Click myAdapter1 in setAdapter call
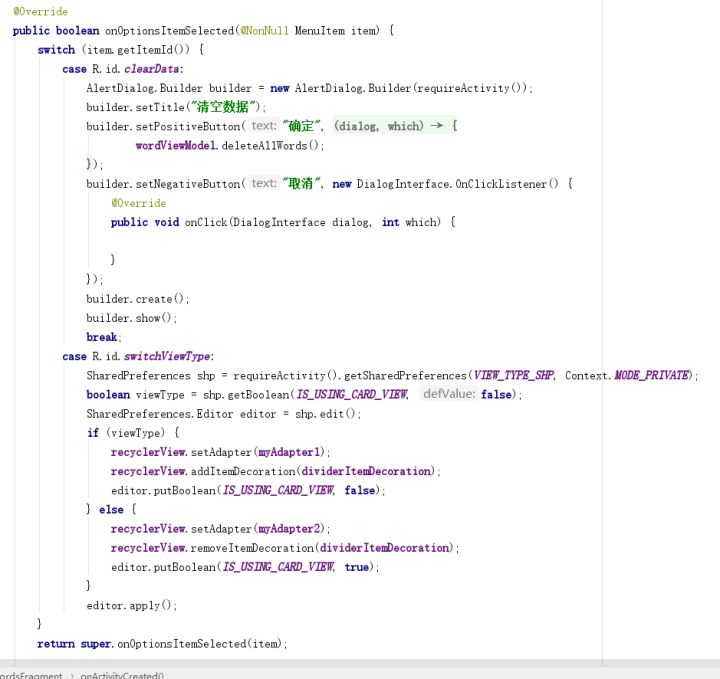720x679 pixels. click(x=289, y=452)
